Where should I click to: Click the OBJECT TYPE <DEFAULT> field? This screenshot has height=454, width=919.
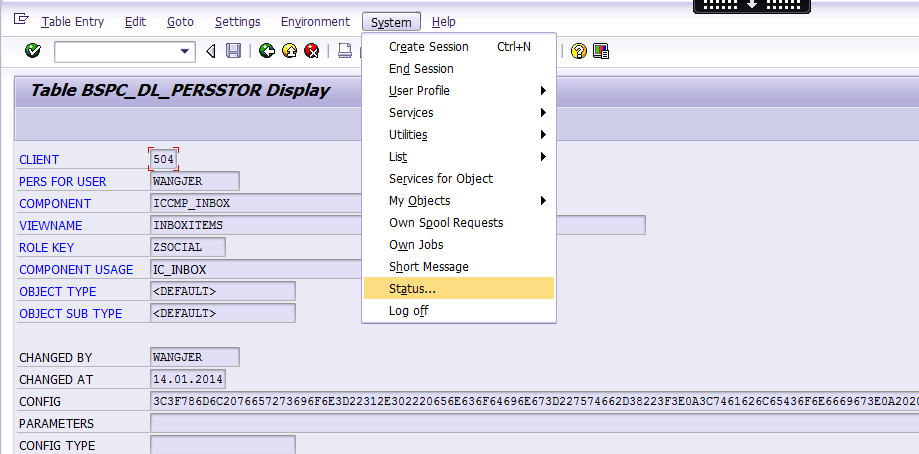[x=223, y=291]
